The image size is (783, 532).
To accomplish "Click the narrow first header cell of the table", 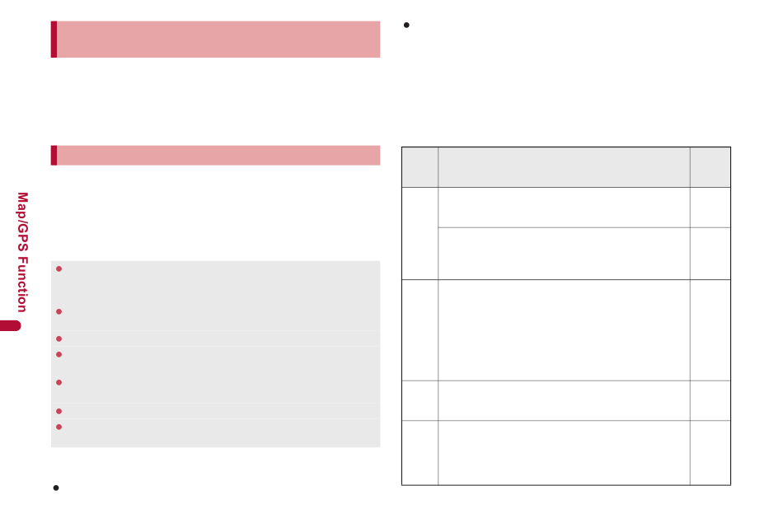I will [420, 167].
